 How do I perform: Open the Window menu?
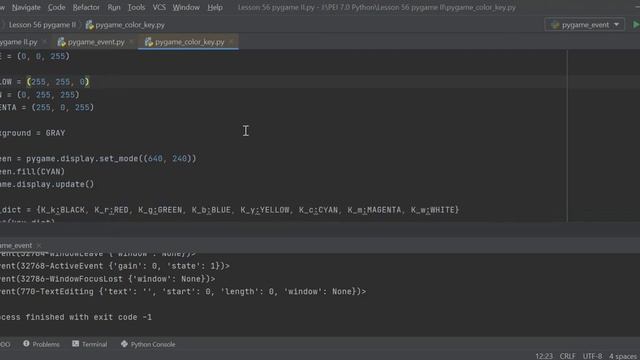point(186,7)
